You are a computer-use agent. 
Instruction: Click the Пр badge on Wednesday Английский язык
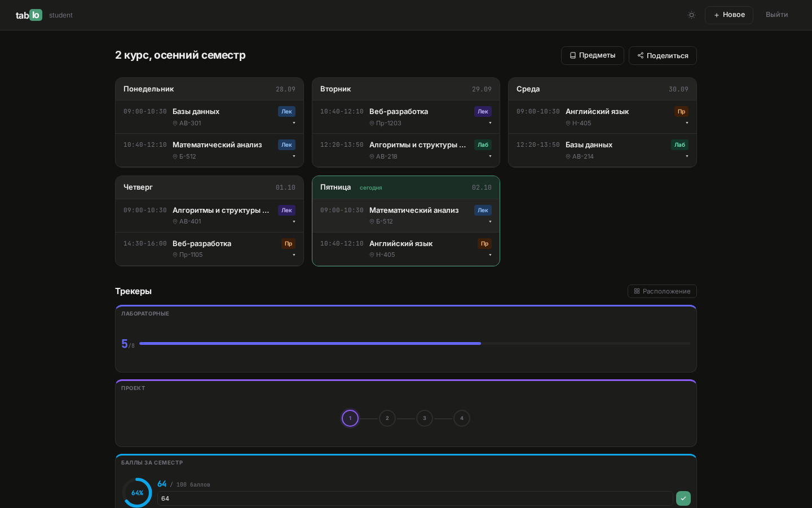coord(681,112)
